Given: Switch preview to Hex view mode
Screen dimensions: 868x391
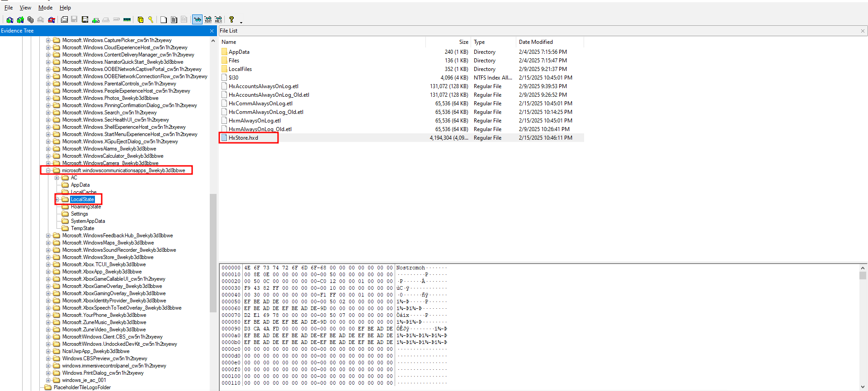Looking at the screenshot, I should [218, 20].
